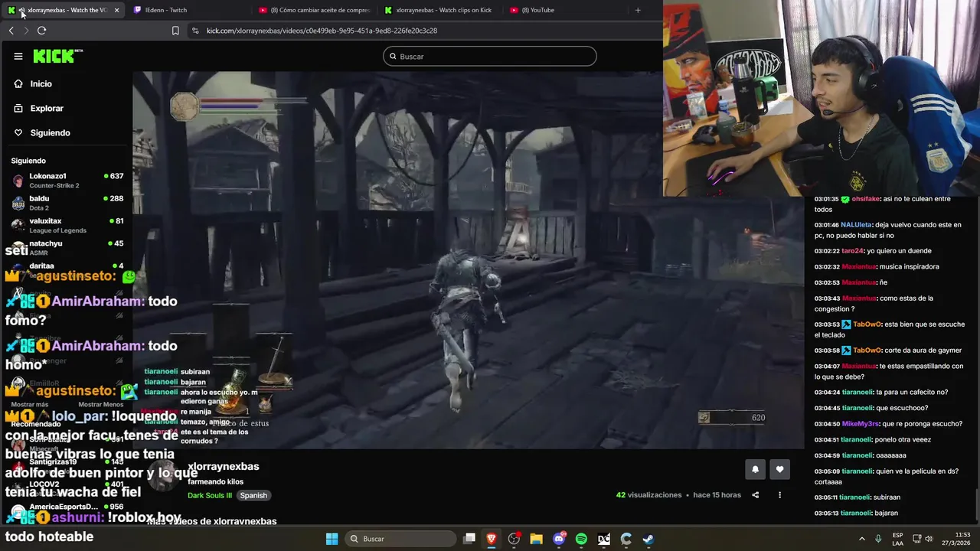This screenshot has height=551, width=980.
Task: Collapse the list with Mostrar Menos
Action: 100,404
